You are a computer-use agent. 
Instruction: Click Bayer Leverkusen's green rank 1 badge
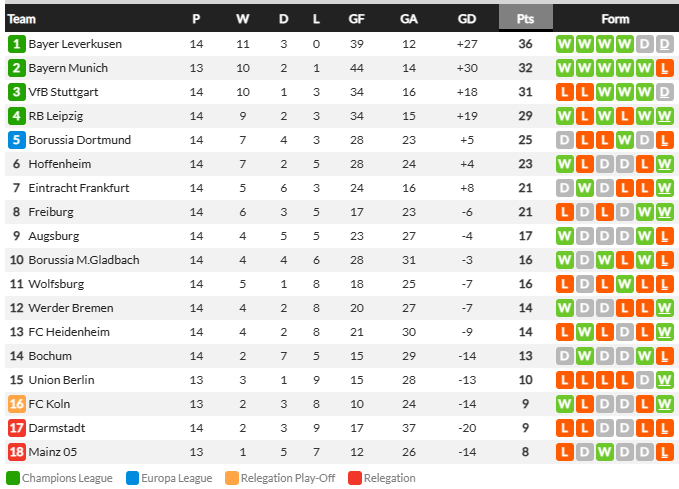tap(16, 44)
